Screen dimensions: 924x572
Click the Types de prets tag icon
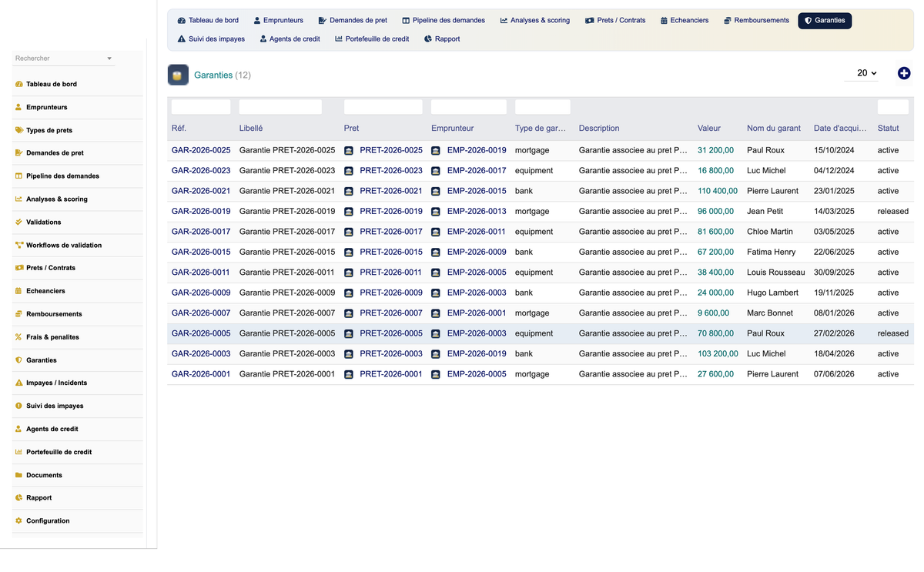[x=18, y=130]
